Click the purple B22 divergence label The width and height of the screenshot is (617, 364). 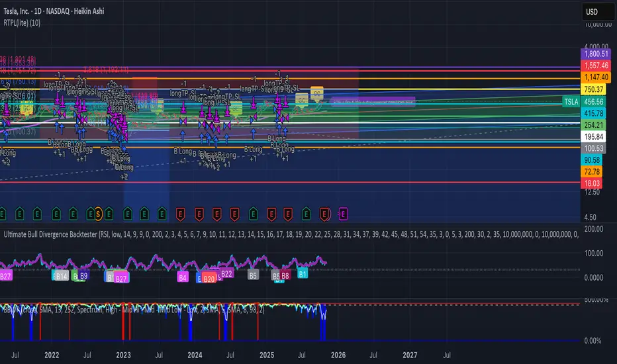point(226,273)
